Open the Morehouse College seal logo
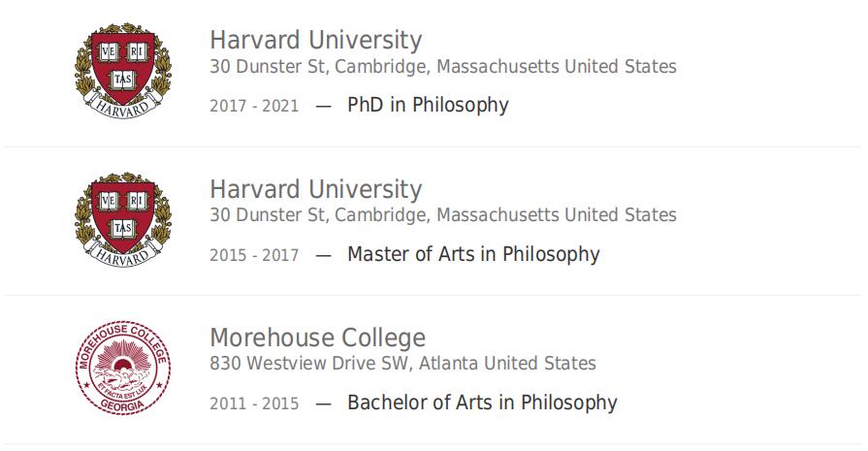This screenshot has height=451, width=868. 123,368
